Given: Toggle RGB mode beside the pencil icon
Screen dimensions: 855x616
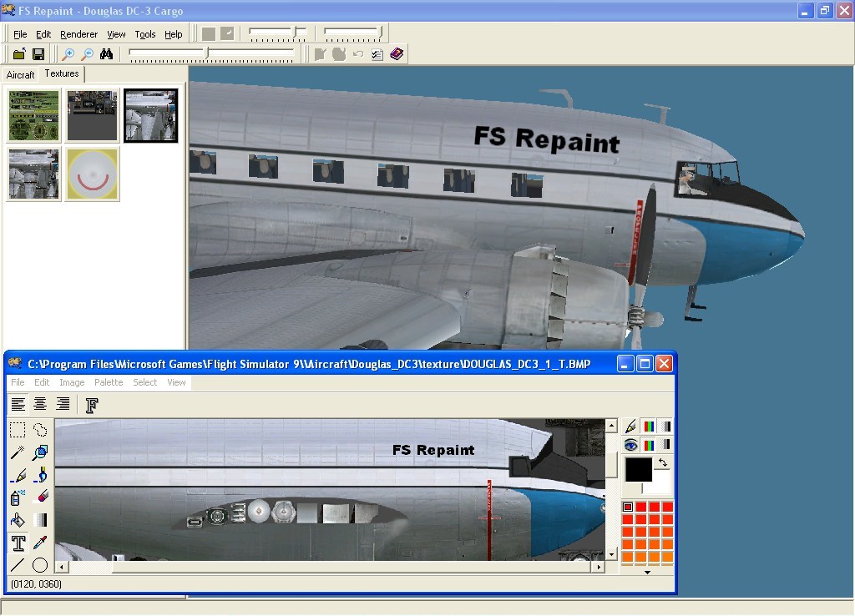Looking at the screenshot, I should (649, 427).
